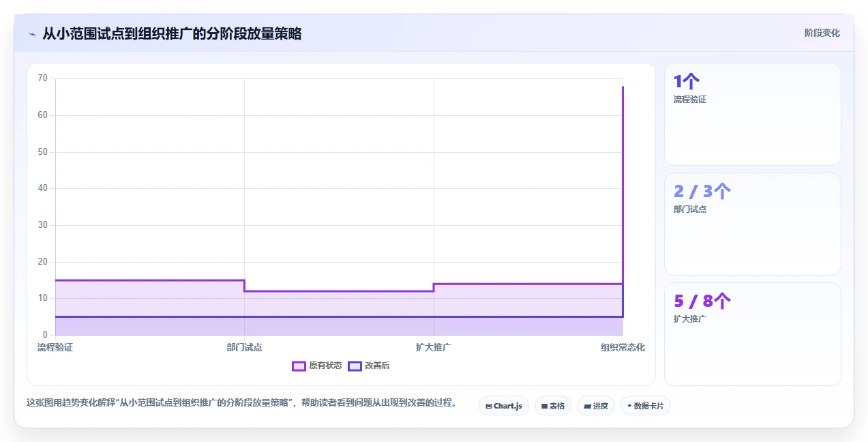Click the description text under the chart
This screenshot has width=868, height=442.
click(241, 402)
